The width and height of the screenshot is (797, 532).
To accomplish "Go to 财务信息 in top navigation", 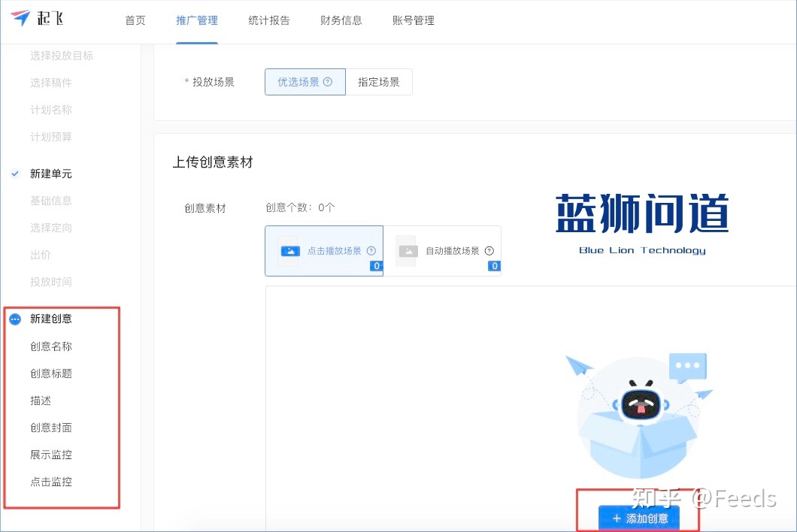I will point(341,20).
